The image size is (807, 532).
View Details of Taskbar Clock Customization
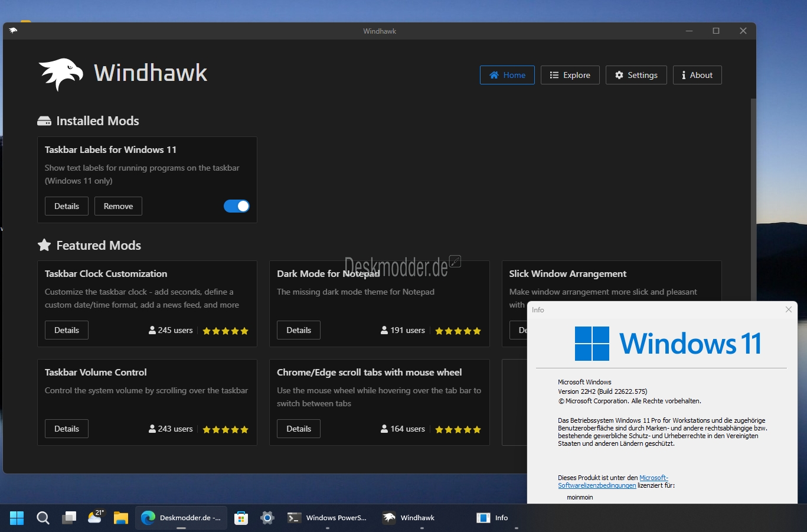(67, 330)
